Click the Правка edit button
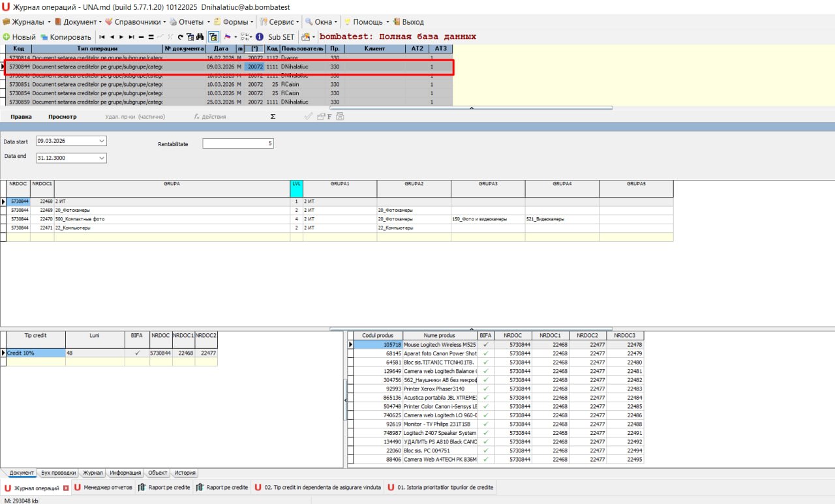Viewport: 835px width, 504px height. pyautogui.click(x=22, y=117)
